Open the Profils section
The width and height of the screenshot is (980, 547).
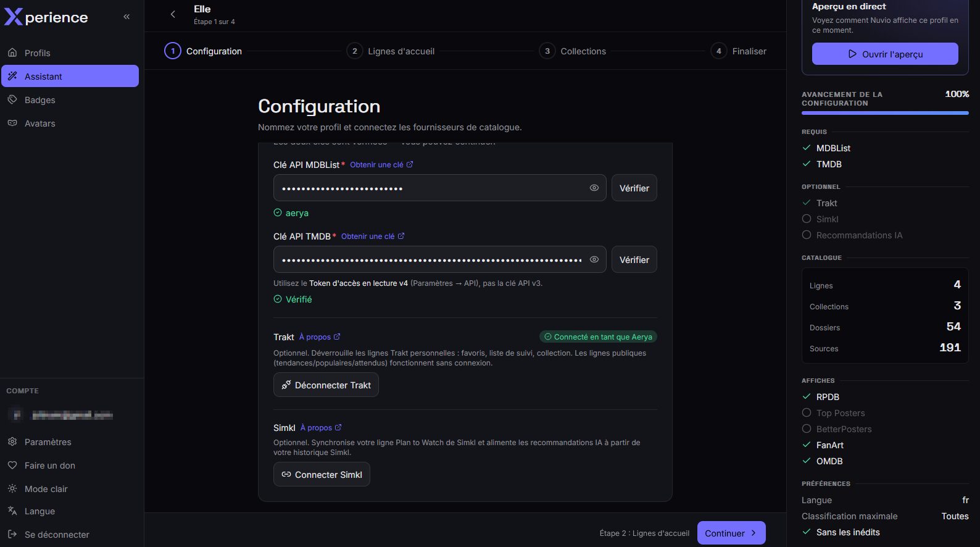tap(70, 53)
